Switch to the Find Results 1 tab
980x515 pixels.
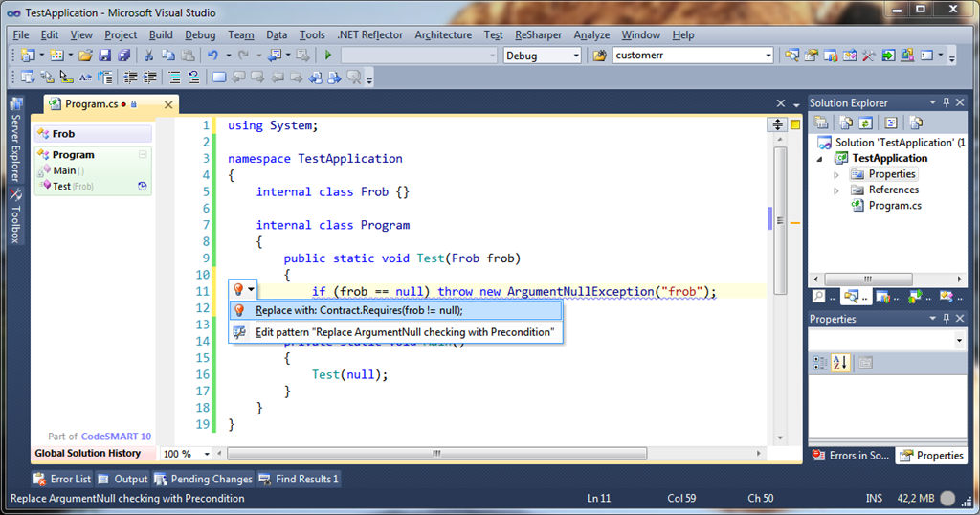(300, 479)
